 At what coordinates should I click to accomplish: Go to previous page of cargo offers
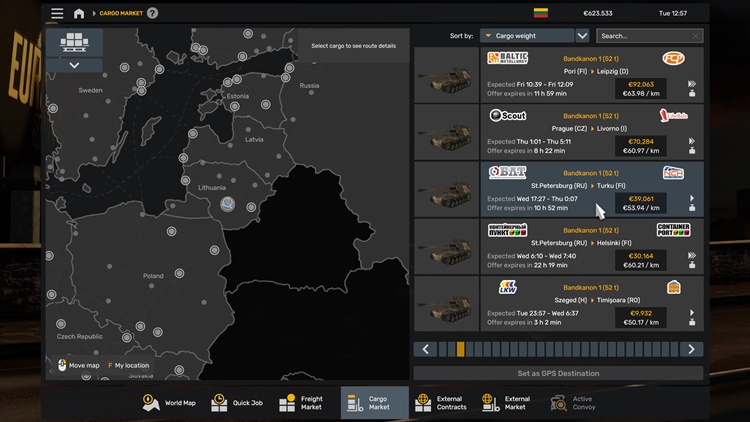426,349
